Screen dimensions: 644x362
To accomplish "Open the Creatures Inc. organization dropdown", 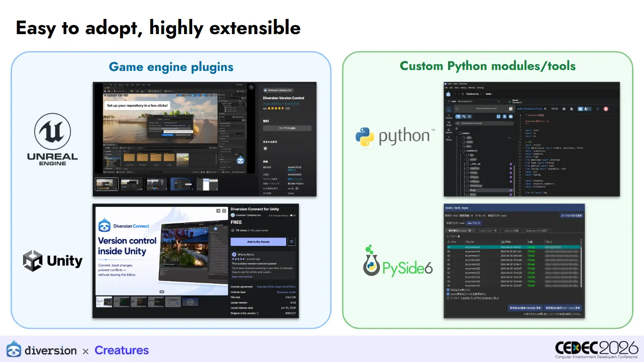I will (x=474, y=94).
